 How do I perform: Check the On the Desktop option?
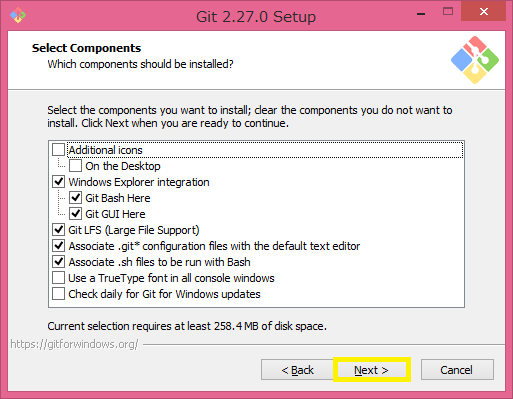tap(75, 166)
